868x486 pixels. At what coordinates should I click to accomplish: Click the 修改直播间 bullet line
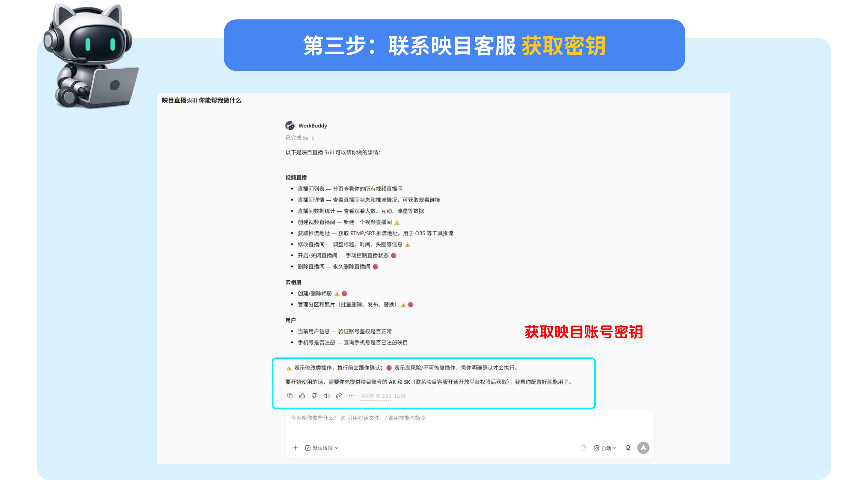(354, 244)
